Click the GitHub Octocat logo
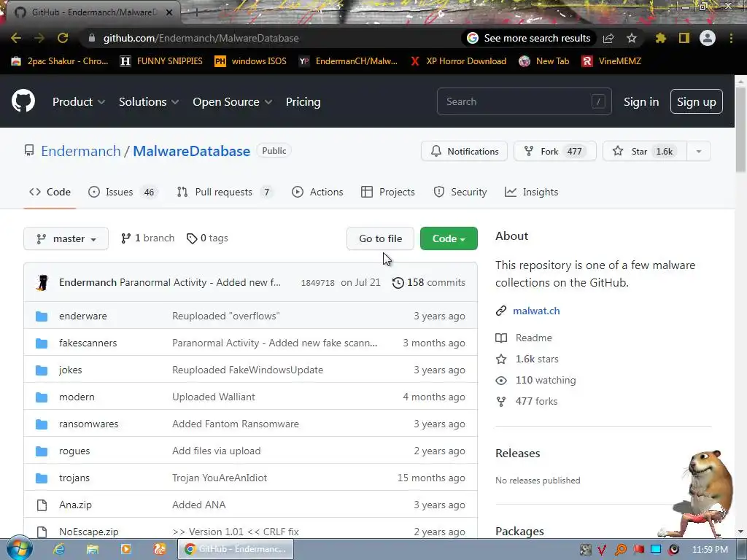This screenshot has width=747, height=560. click(23, 101)
